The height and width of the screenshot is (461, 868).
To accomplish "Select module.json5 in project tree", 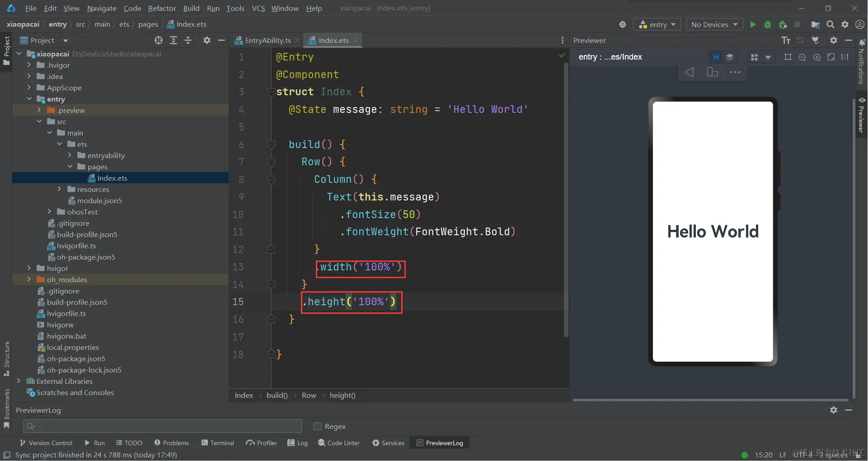I will pyautogui.click(x=99, y=200).
